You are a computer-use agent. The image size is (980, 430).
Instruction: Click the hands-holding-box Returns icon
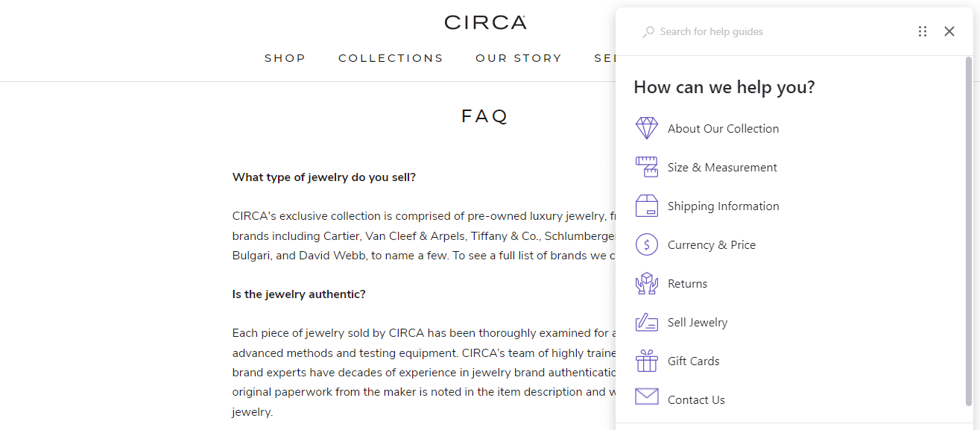[x=646, y=283]
